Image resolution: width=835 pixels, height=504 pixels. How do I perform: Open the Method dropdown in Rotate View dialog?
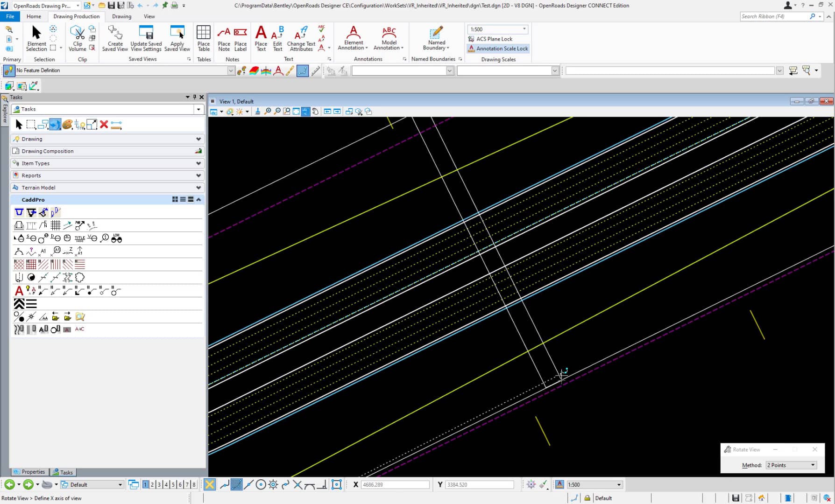pos(791,465)
